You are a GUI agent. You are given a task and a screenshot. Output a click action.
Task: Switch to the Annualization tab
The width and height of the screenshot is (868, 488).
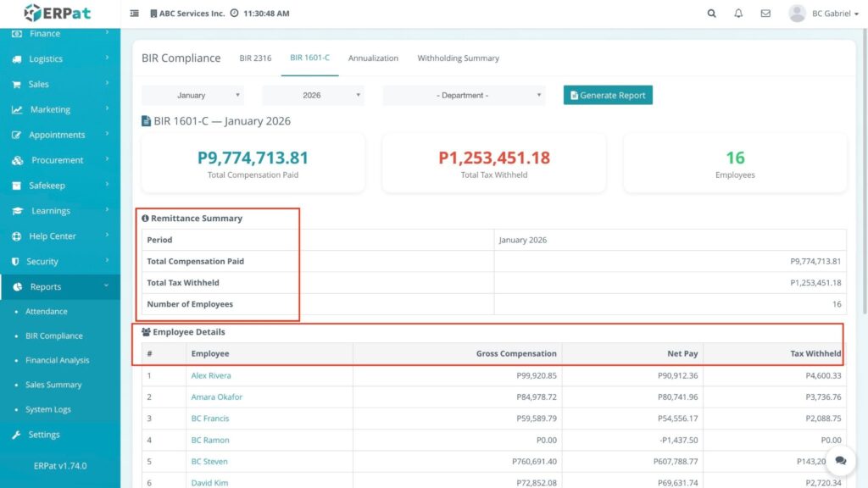373,58
